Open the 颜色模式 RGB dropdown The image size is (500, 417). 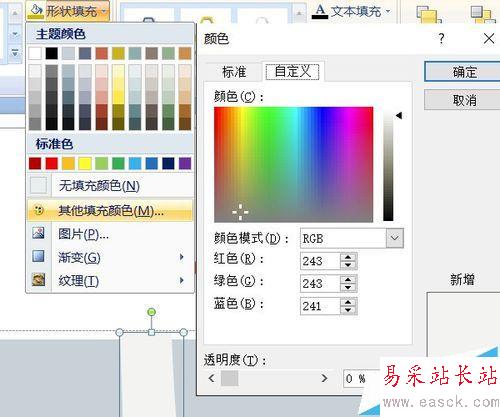click(395, 238)
